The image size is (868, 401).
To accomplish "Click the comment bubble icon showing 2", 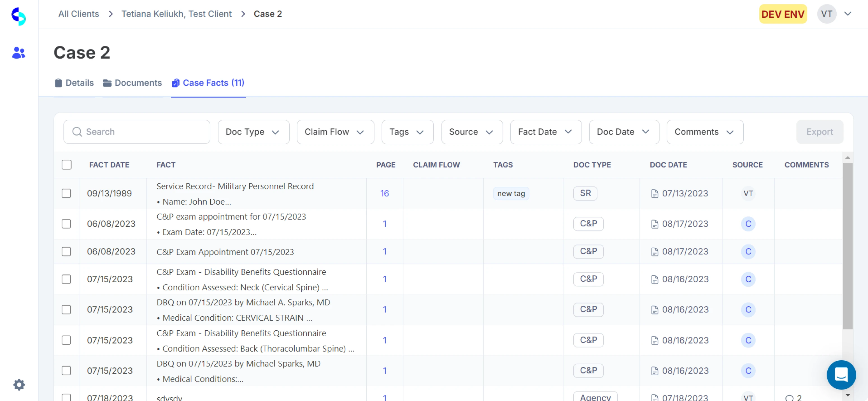I will click(789, 398).
